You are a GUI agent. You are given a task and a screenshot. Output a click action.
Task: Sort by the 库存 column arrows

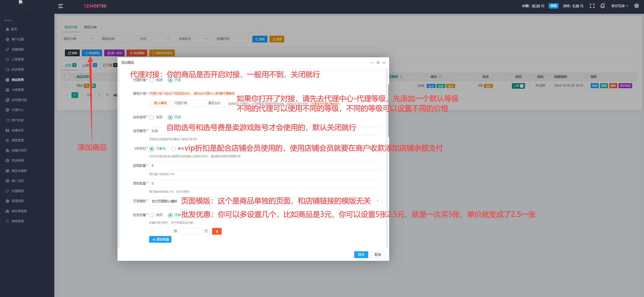click(440, 77)
